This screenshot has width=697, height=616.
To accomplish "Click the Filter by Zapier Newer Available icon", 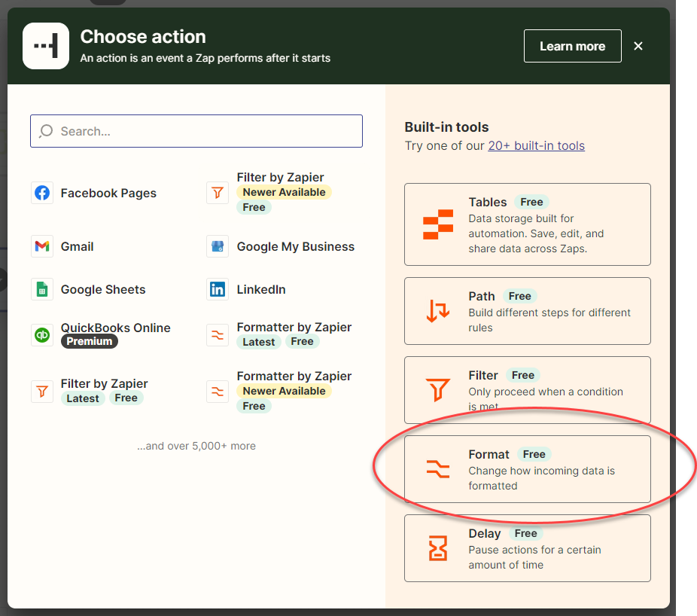I will 218,193.
